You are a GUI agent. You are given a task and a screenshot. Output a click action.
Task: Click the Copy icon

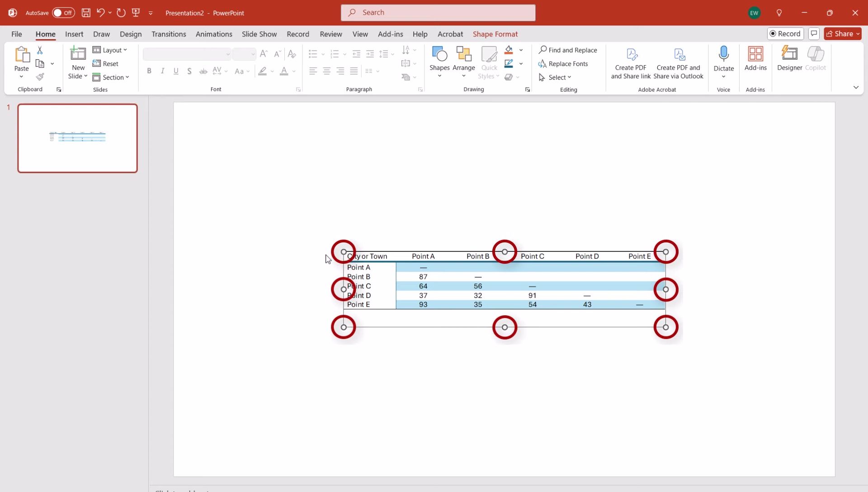tap(40, 64)
